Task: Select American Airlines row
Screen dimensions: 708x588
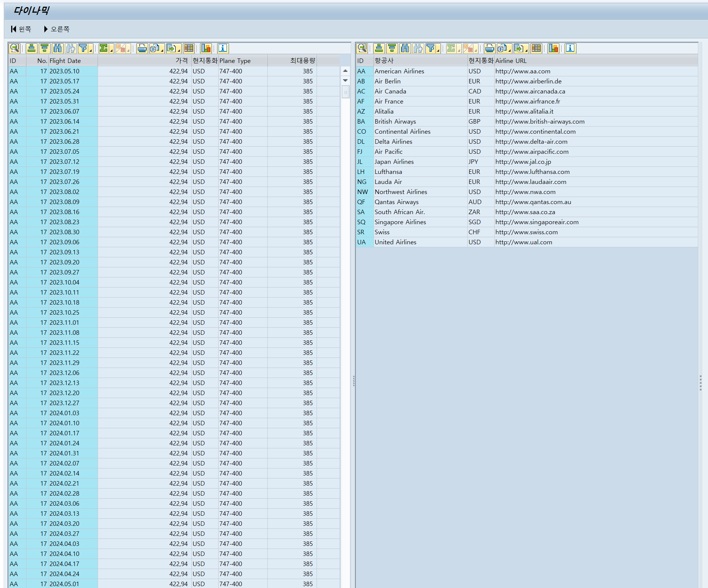Action: point(527,71)
